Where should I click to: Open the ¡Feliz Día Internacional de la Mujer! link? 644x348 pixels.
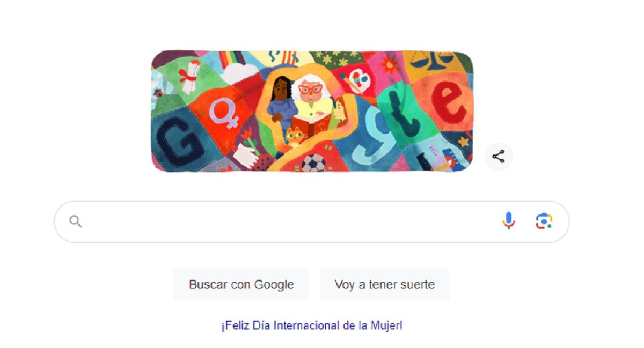[x=312, y=325]
